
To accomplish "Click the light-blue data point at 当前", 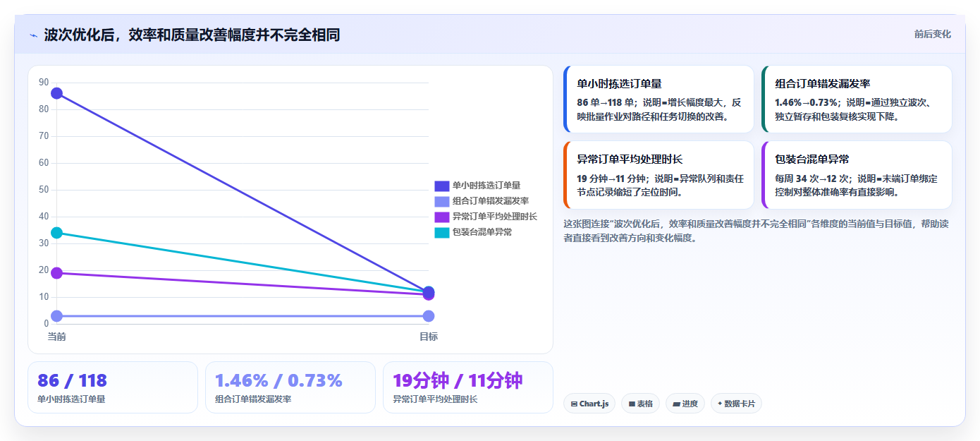I will (x=56, y=316).
